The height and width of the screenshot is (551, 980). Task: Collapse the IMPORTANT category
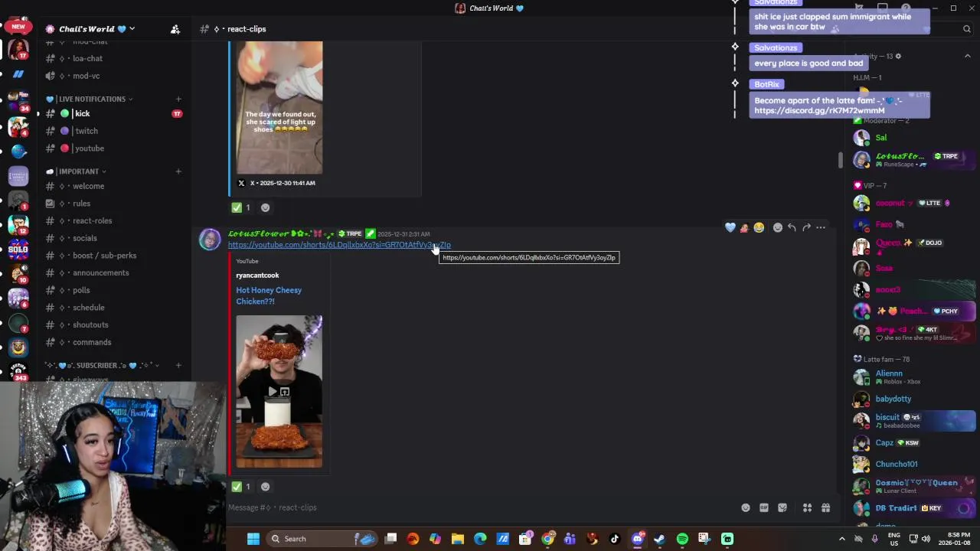(x=77, y=171)
